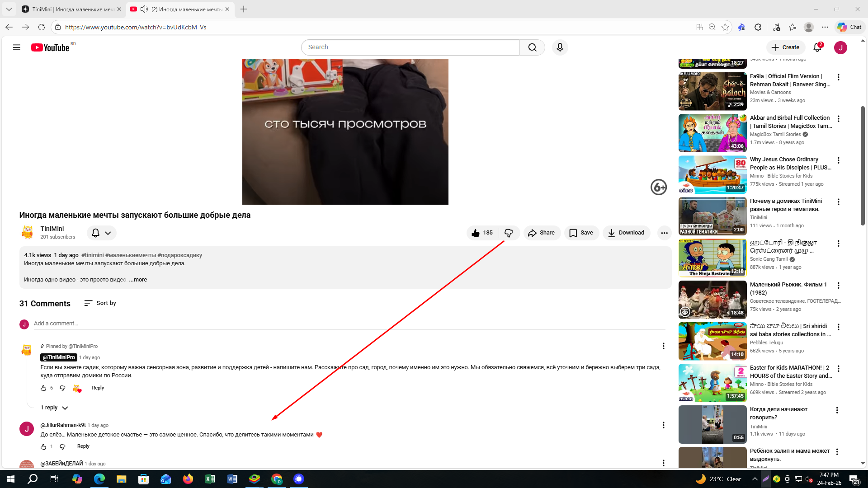Like the pinned TiniMiniPro comment
The image size is (868, 488).
[x=43, y=388]
